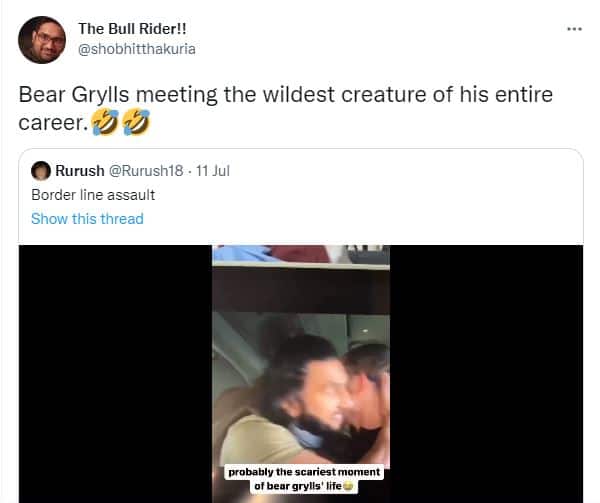Open the three-dot more options menu

(574, 29)
